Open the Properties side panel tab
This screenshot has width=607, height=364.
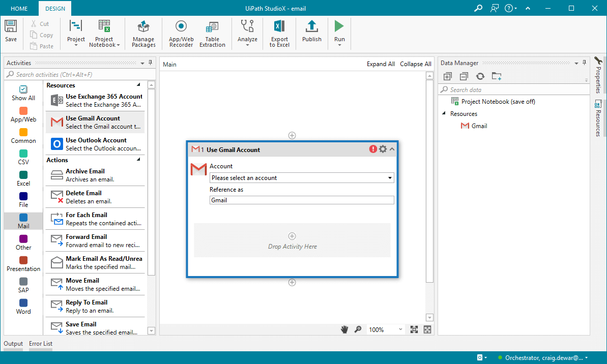click(598, 76)
